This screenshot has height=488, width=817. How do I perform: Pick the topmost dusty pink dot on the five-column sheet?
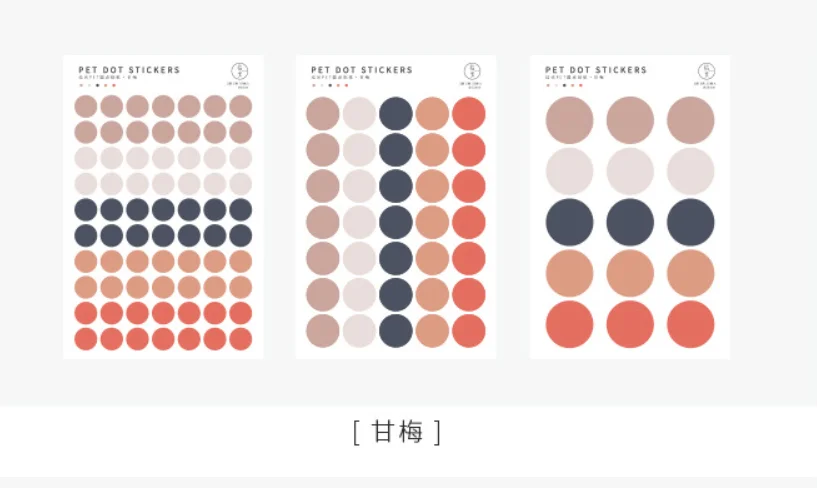(x=323, y=114)
